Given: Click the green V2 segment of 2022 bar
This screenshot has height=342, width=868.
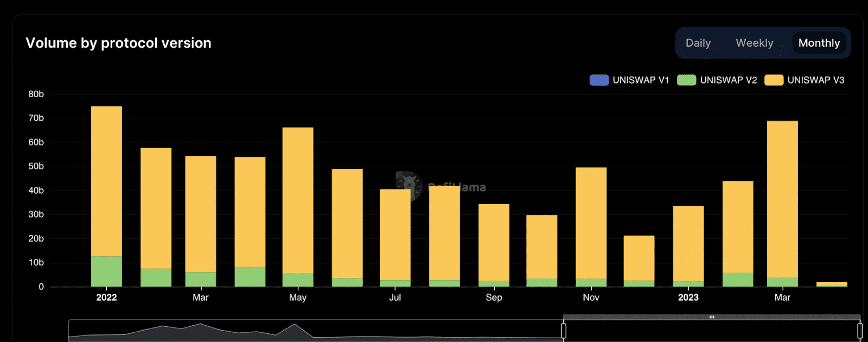Looking at the screenshot, I should [x=106, y=271].
